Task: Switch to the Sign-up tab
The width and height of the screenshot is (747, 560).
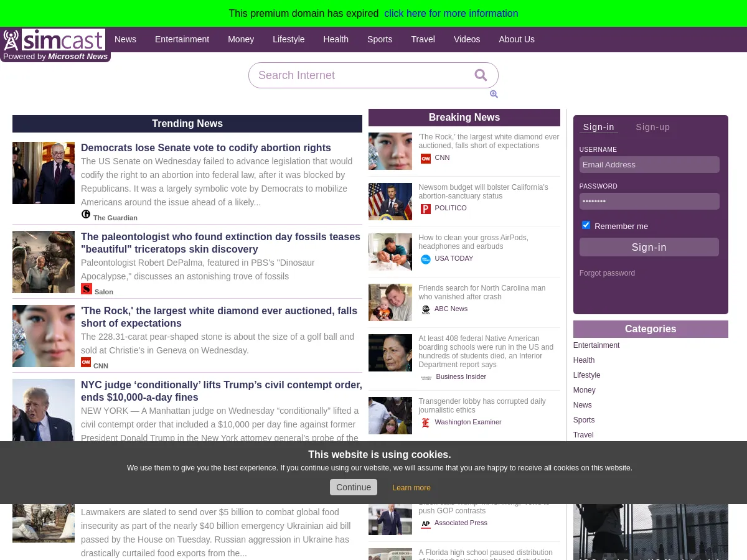Action: pos(652,127)
